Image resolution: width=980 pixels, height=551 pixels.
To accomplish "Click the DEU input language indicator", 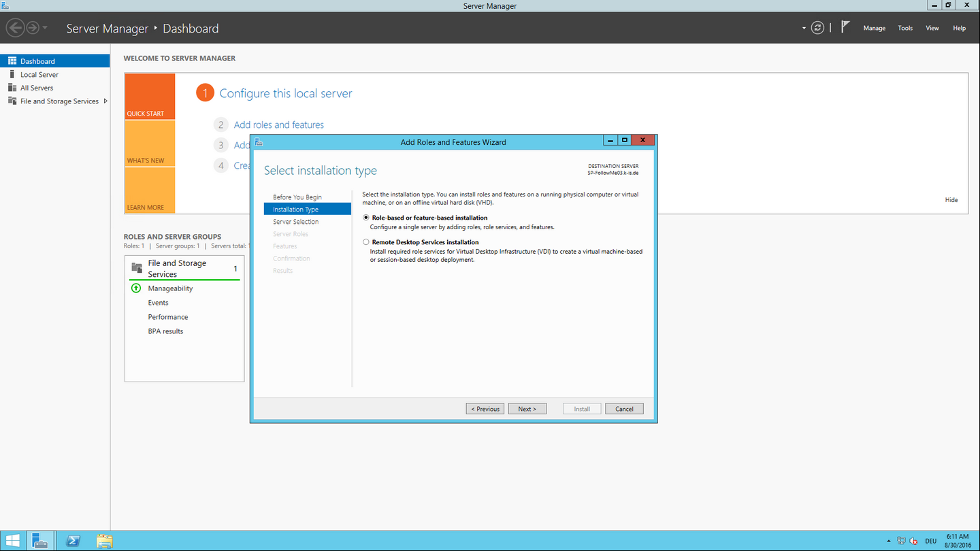I will [930, 541].
